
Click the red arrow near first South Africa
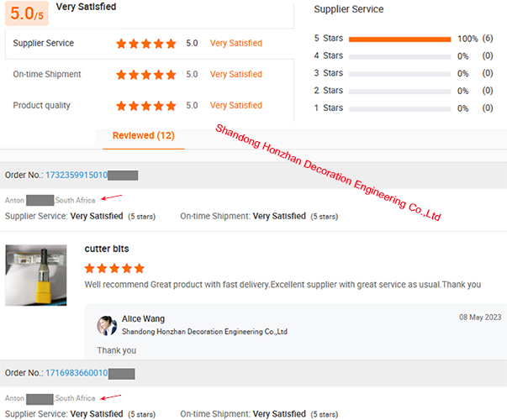(x=111, y=197)
